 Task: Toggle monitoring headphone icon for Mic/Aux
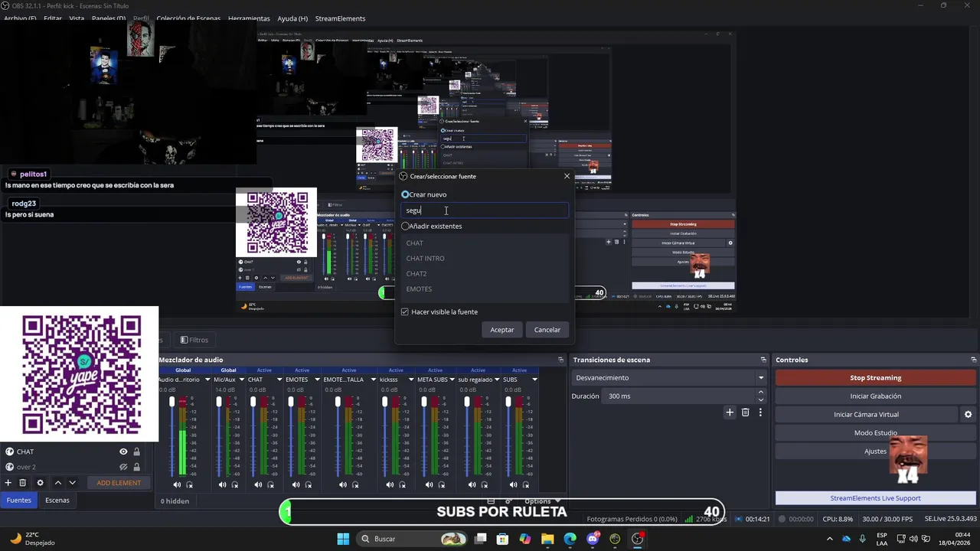pyautogui.click(x=235, y=484)
